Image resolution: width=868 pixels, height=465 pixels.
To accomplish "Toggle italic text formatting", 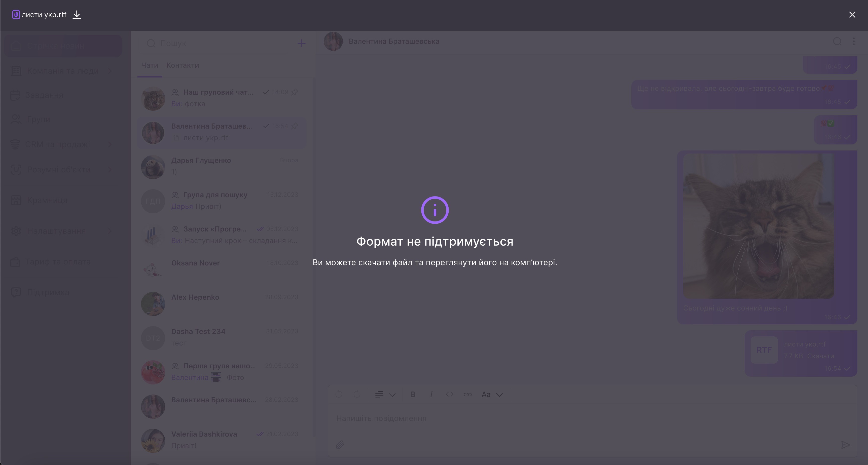I will coord(431,395).
